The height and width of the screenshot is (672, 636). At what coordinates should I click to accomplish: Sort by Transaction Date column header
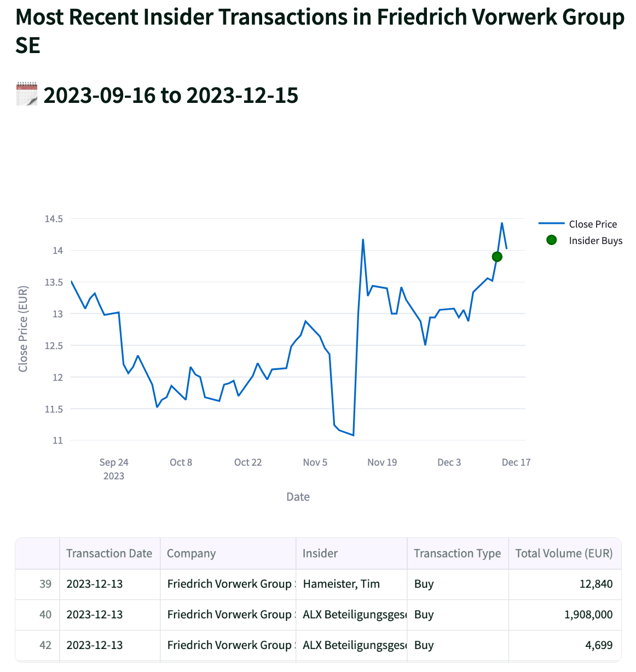tap(109, 553)
